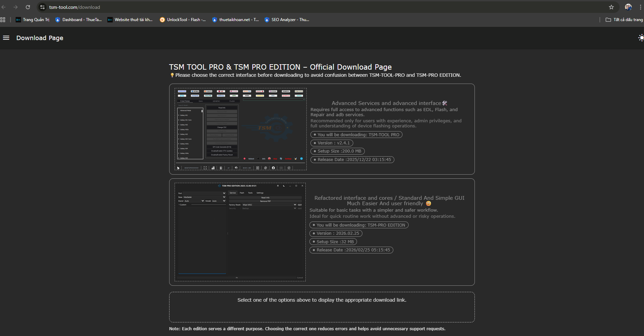Select the TSM-TOOL PRO interface screenshot
Viewport: 644px width, 336px height.
240,129
